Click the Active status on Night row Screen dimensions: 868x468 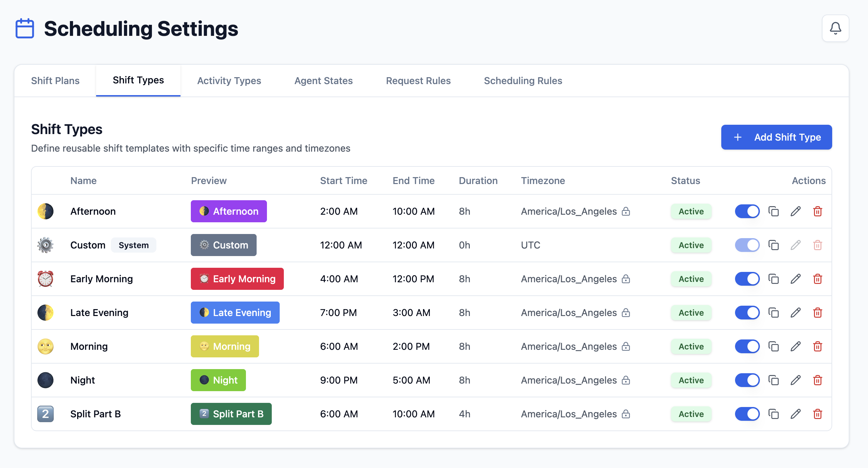click(x=691, y=380)
